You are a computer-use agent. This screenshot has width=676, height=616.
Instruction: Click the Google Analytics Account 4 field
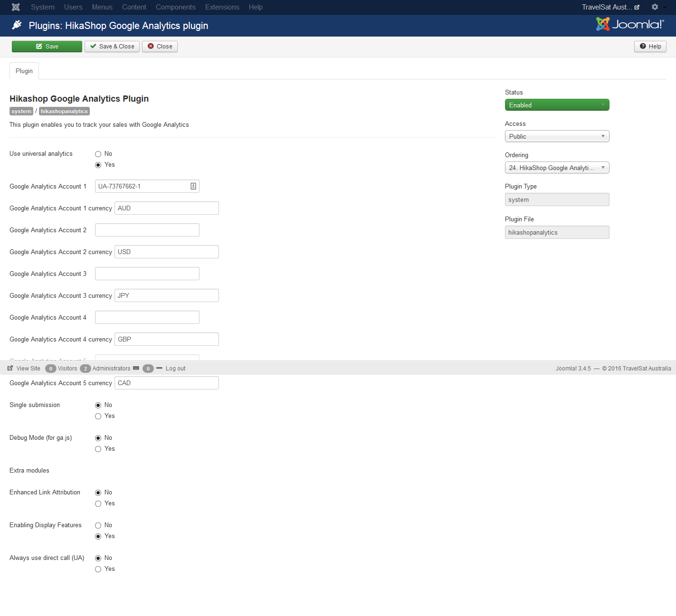coord(147,317)
